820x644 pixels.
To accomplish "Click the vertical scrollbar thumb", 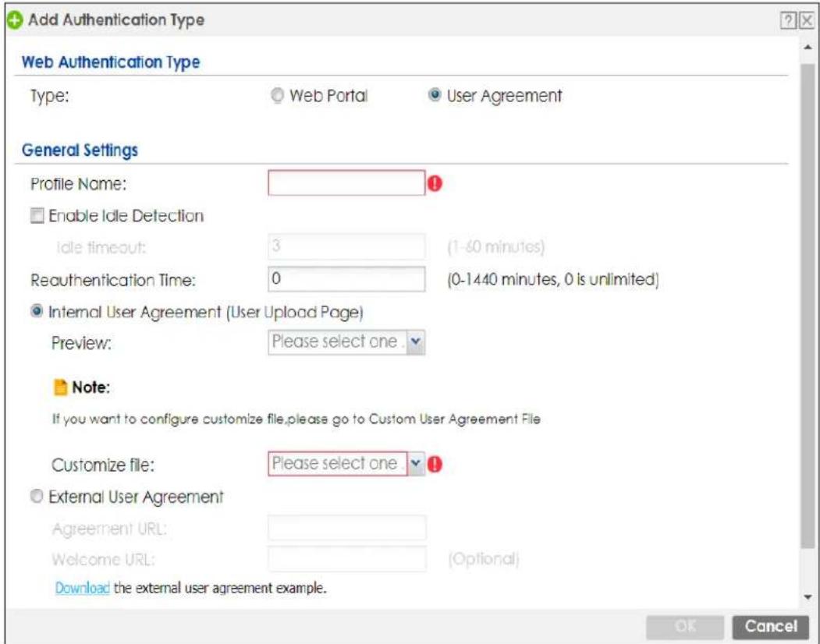I will [x=808, y=306].
